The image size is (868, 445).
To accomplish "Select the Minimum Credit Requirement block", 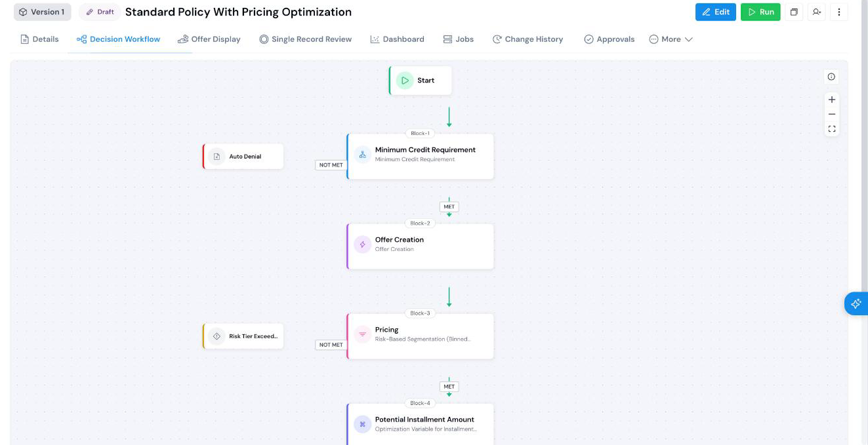I will coord(421,157).
